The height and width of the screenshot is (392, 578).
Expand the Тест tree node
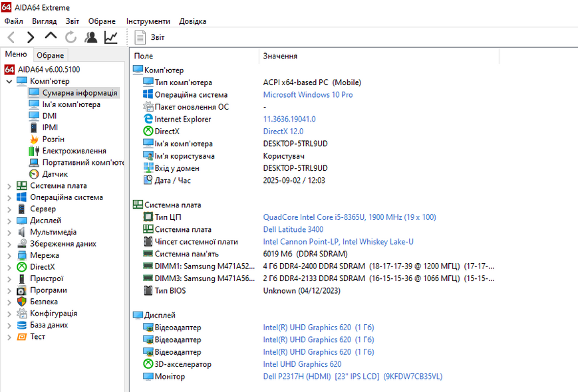click(9, 337)
